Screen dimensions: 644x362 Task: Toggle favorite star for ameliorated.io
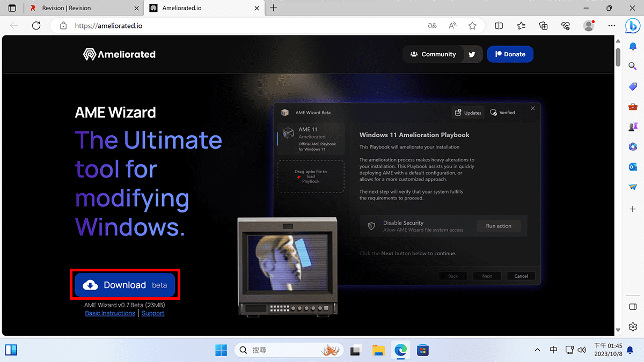click(472, 25)
